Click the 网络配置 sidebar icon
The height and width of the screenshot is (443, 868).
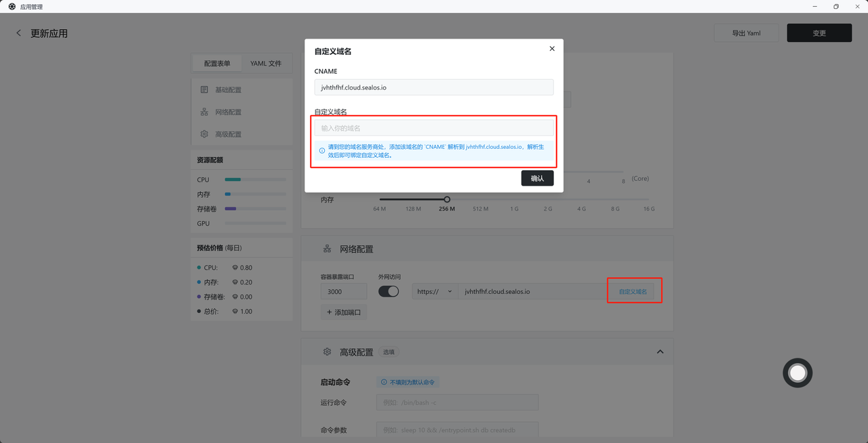(x=204, y=112)
